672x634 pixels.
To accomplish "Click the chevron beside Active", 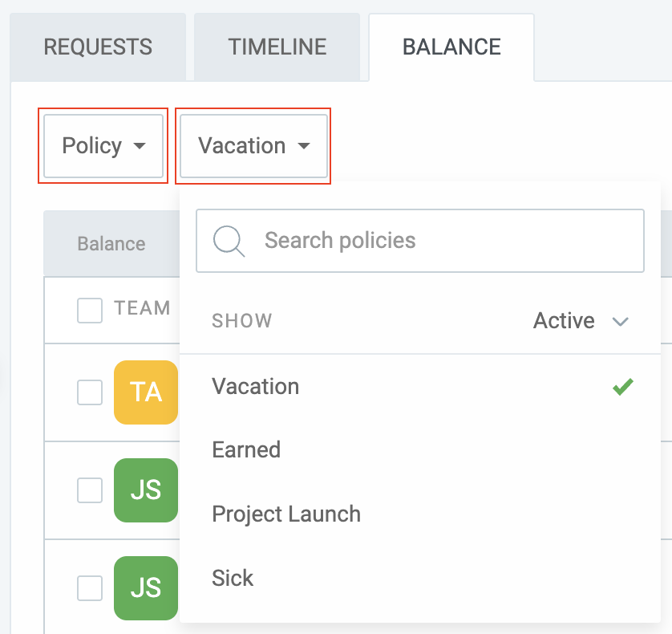I will 620,321.
